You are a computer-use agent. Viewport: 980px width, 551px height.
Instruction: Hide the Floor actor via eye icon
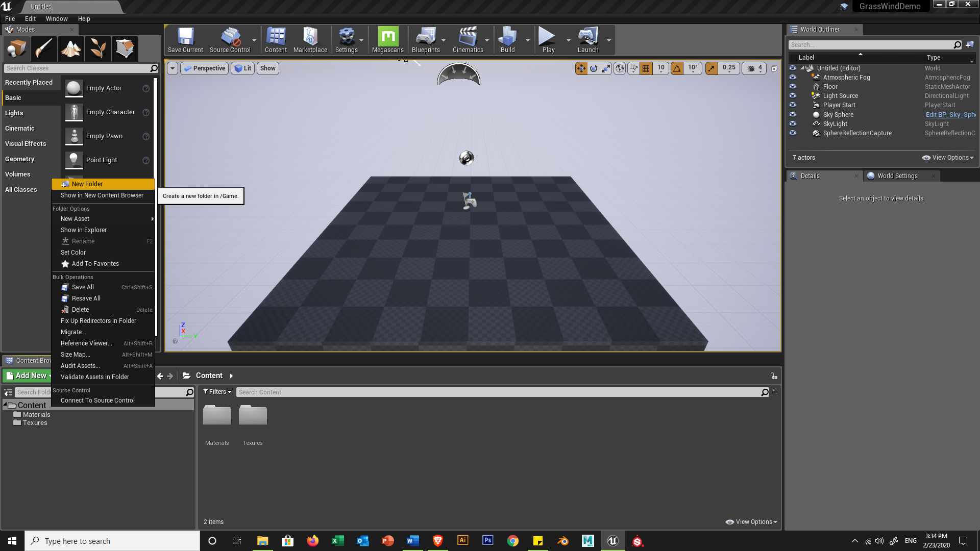click(793, 87)
